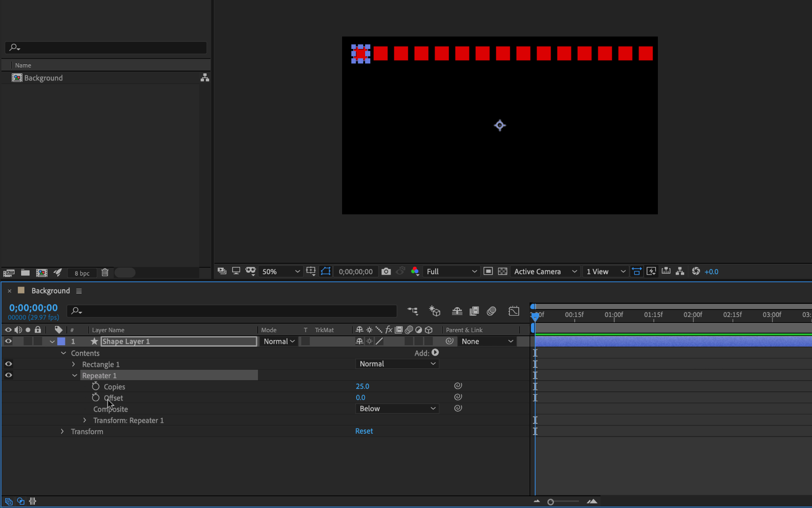Select the Background timeline tab

50,291
